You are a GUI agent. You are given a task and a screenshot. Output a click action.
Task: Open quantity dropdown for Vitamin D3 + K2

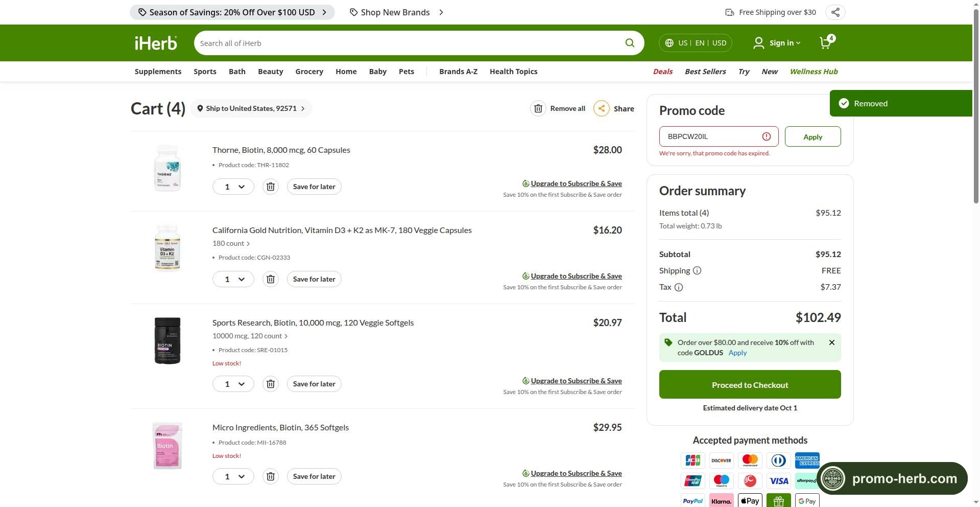pyautogui.click(x=233, y=279)
